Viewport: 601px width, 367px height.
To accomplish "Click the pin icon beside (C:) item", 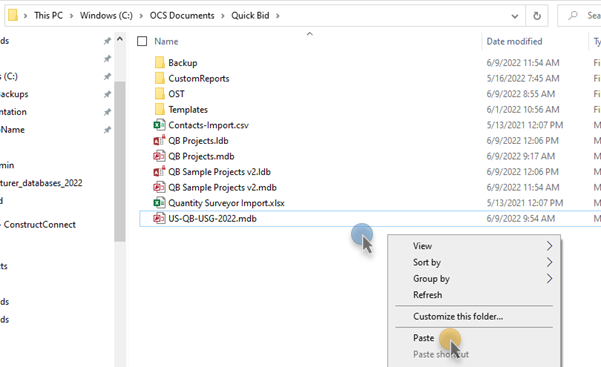I will point(107,76).
